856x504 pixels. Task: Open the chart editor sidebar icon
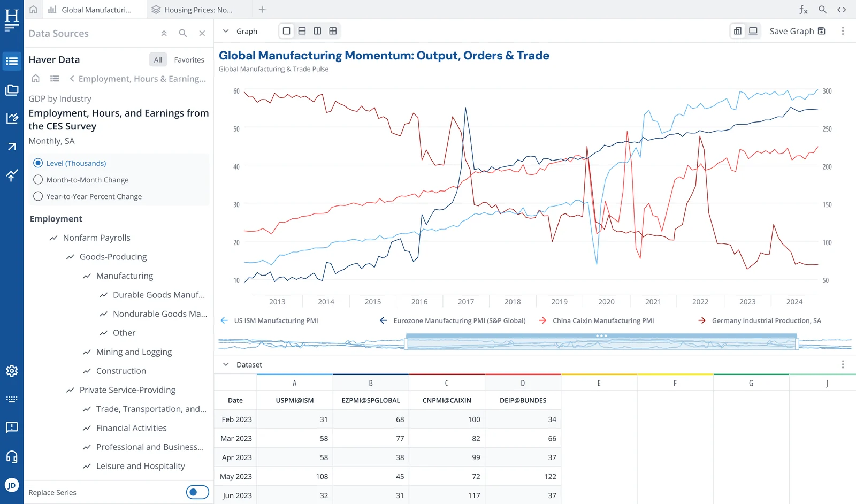pos(12,118)
